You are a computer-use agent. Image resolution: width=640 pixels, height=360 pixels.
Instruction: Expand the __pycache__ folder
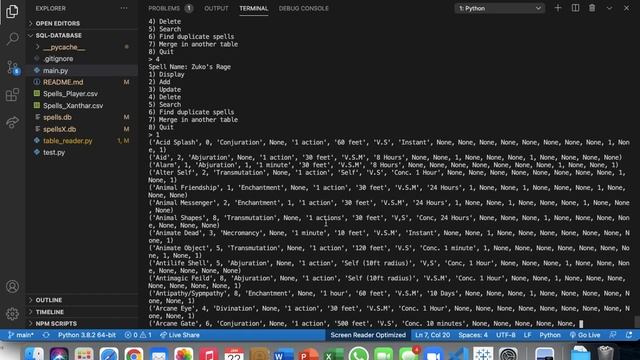coord(64,47)
